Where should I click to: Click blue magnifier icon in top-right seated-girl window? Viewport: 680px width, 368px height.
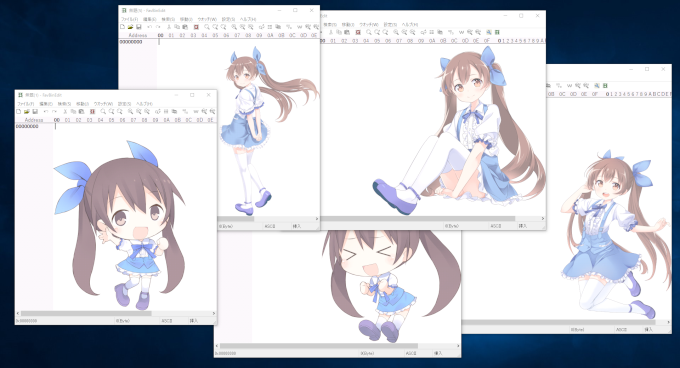489,33
